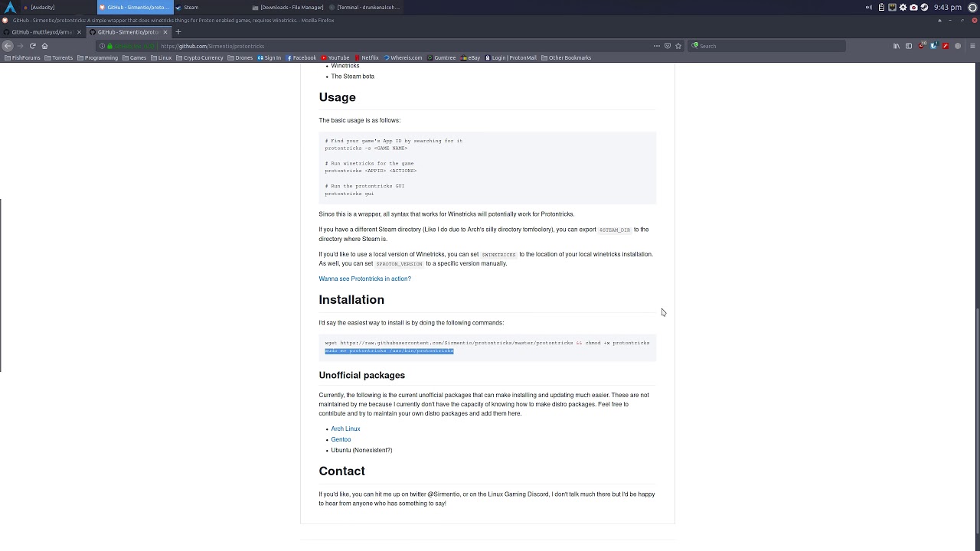Follow the 'Wanna see Protontricks in action?' link

click(x=364, y=279)
